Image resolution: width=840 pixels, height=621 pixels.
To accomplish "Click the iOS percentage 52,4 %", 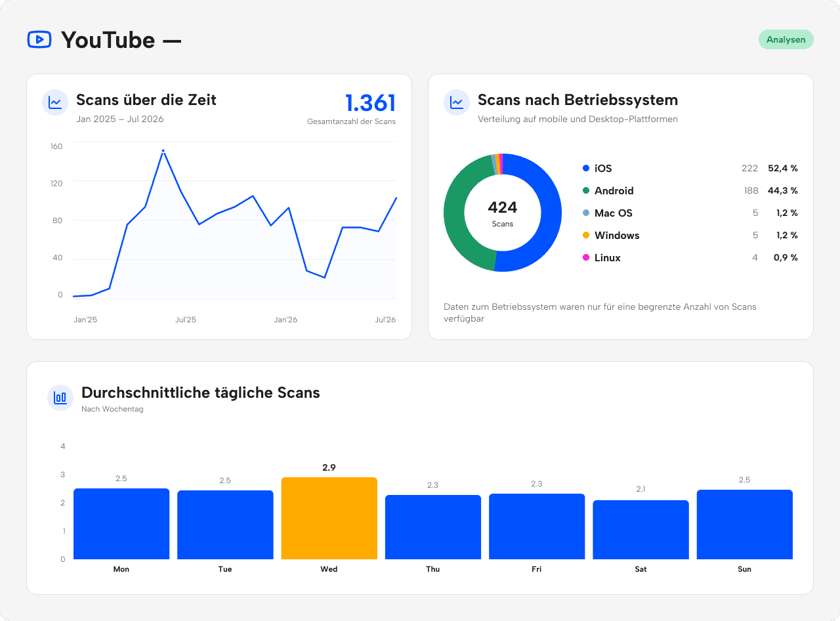I will [x=783, y=169].
